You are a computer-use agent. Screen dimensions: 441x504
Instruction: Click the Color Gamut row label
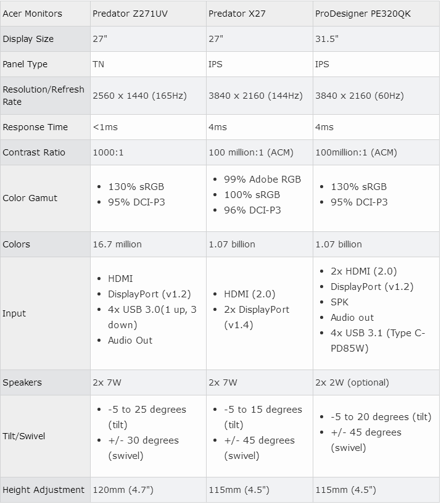[30, 198]
